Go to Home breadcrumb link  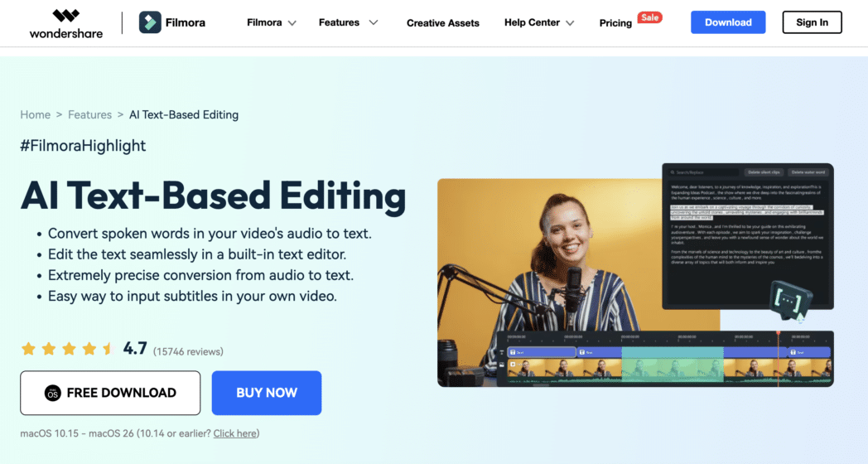pos(36,114)
